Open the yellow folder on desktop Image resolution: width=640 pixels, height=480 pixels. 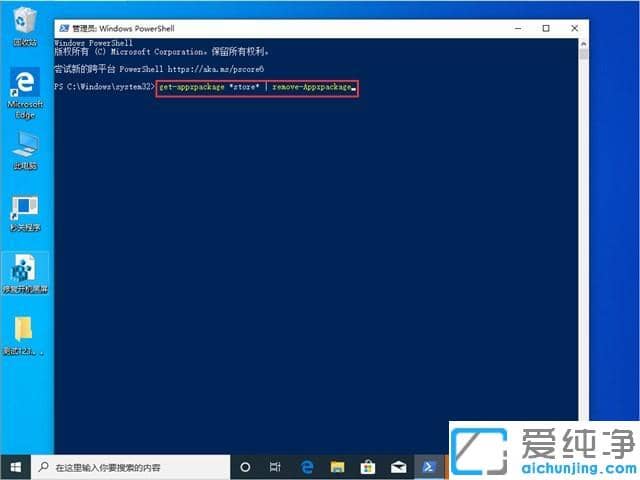pyautogui.click(x=23, y=336)
